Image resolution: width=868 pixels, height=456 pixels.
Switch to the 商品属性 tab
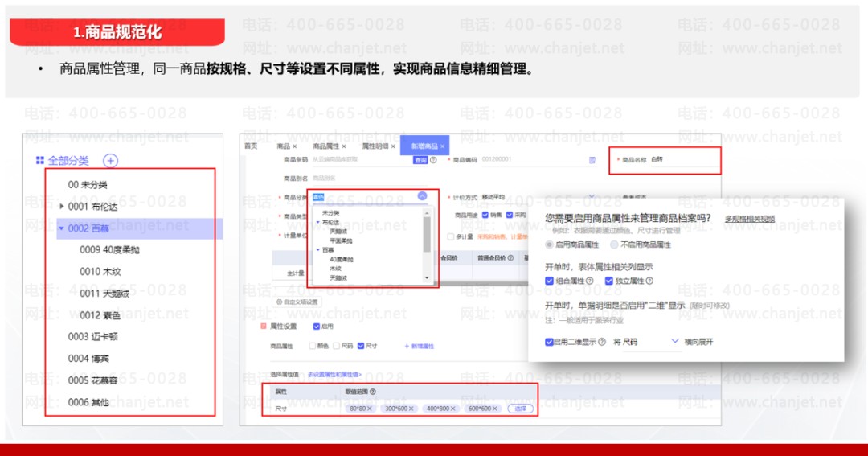(326, 146)
